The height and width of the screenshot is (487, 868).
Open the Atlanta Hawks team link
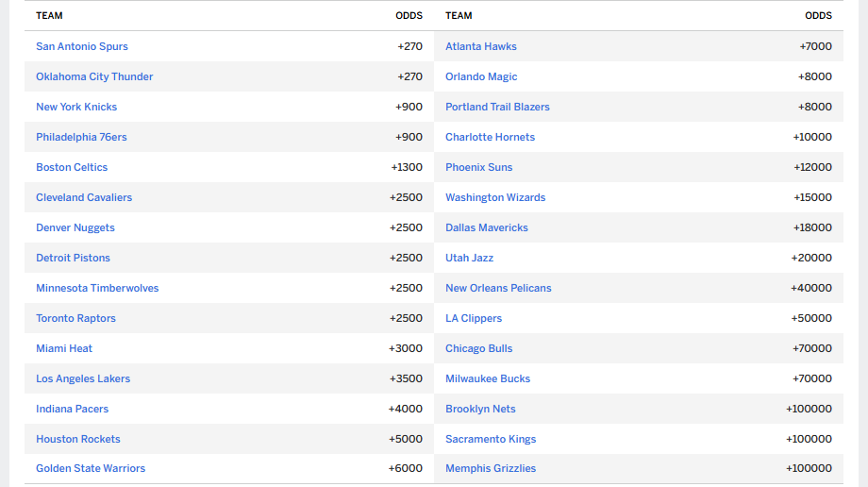[x=481, y=46]
